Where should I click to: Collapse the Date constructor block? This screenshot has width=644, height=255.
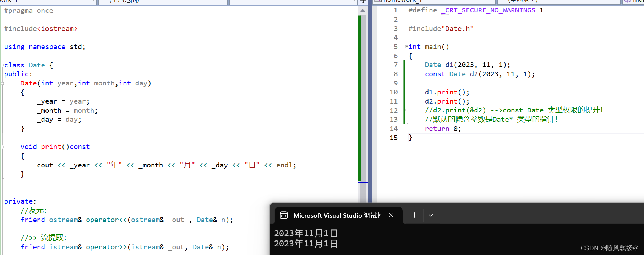click(2, 83)
